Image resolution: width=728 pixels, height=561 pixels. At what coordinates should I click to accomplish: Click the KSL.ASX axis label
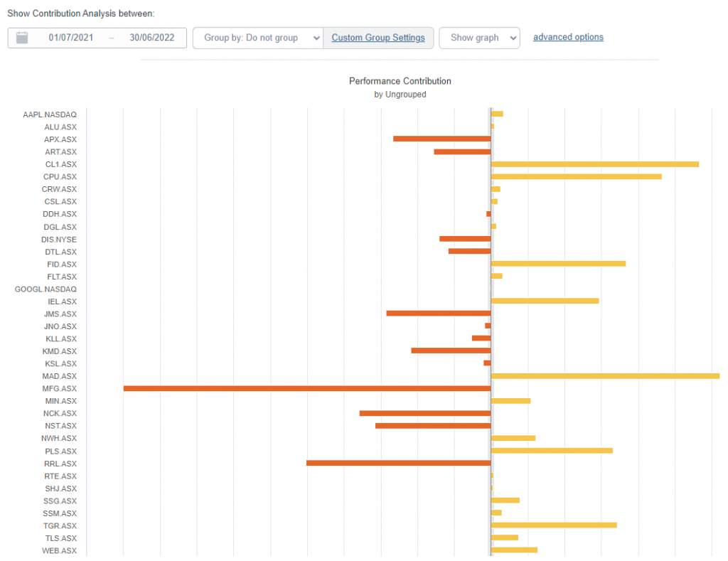tap(61, 363)
